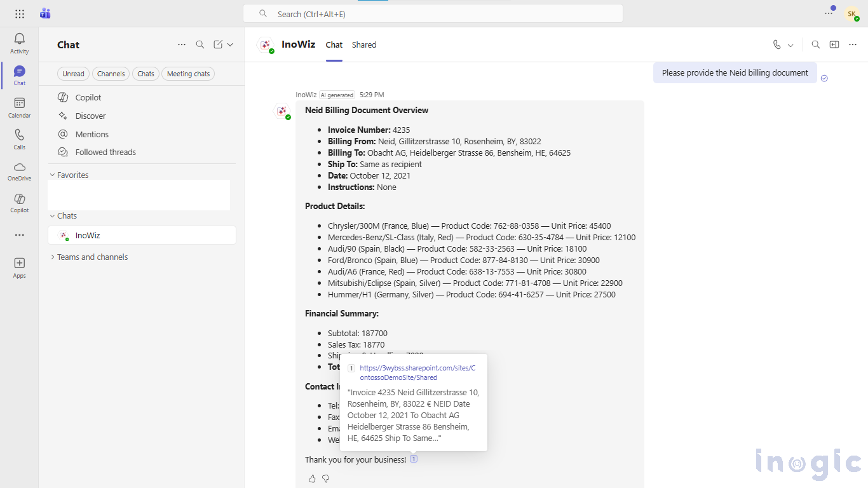Image resolution: width=868 pixels, height=488 pixels.
Task: Select the Chat tab in InoWiz conversation
Action: tap(334, 44)
